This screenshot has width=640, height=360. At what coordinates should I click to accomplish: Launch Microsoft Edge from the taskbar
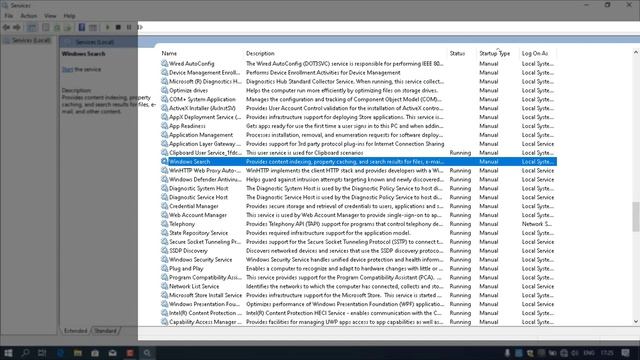point(60,353)
